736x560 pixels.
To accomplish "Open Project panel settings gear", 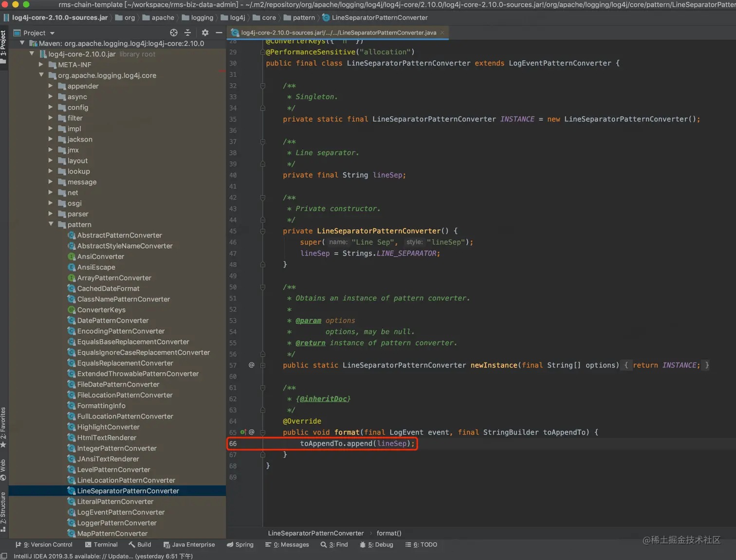I will tap(205, 33).
